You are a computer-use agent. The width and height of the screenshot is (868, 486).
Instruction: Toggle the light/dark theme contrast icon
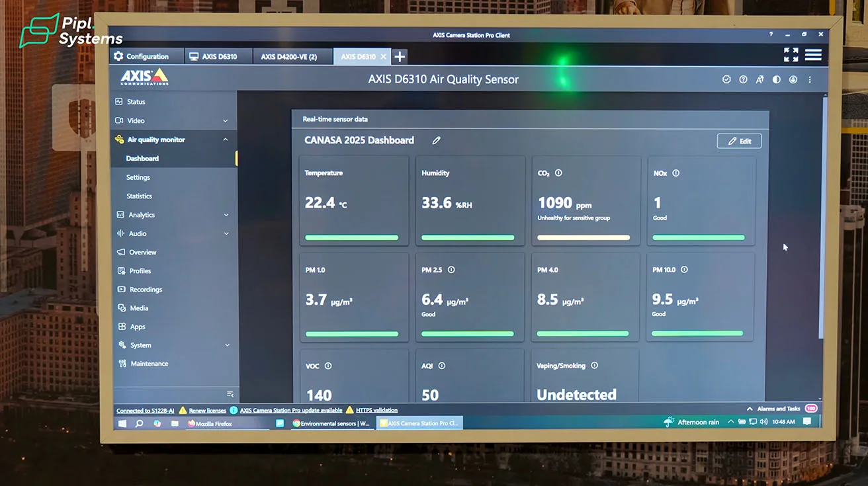pyautogui.click(x=776, y=79)
